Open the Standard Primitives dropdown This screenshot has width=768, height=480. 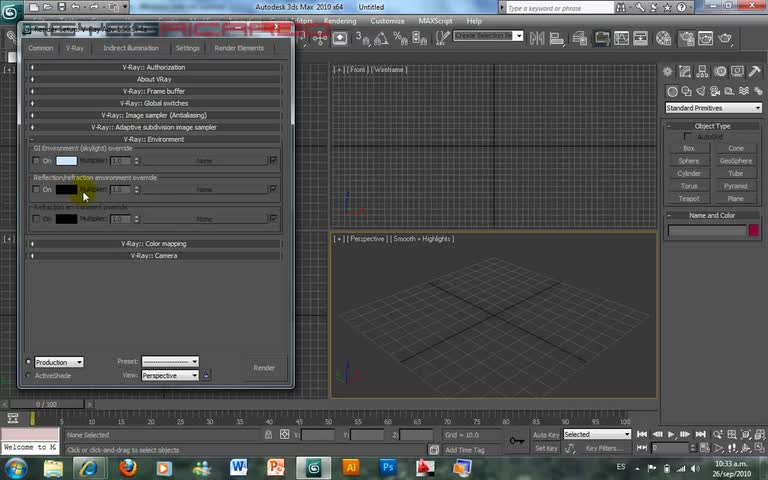point(713,108)
